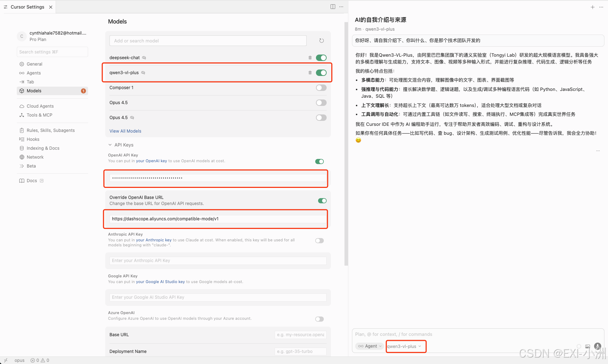
Task: Delete the deepseek-chat model
Action: point(310,58)
